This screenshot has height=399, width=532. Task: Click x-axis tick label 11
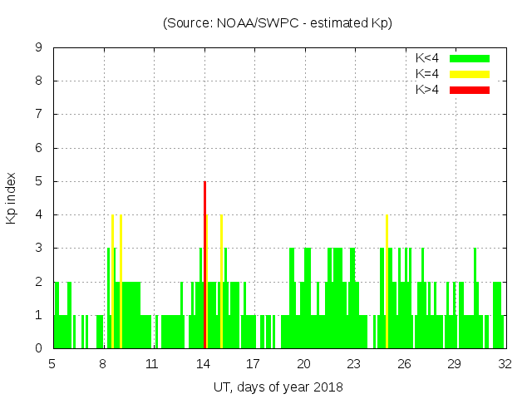point(153,364)
